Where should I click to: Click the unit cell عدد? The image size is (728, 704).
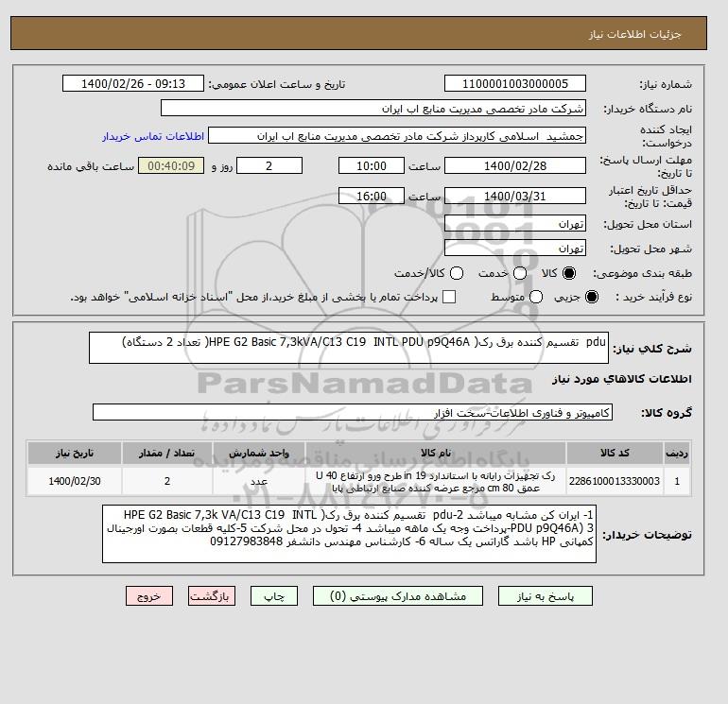tap(259, 481)
